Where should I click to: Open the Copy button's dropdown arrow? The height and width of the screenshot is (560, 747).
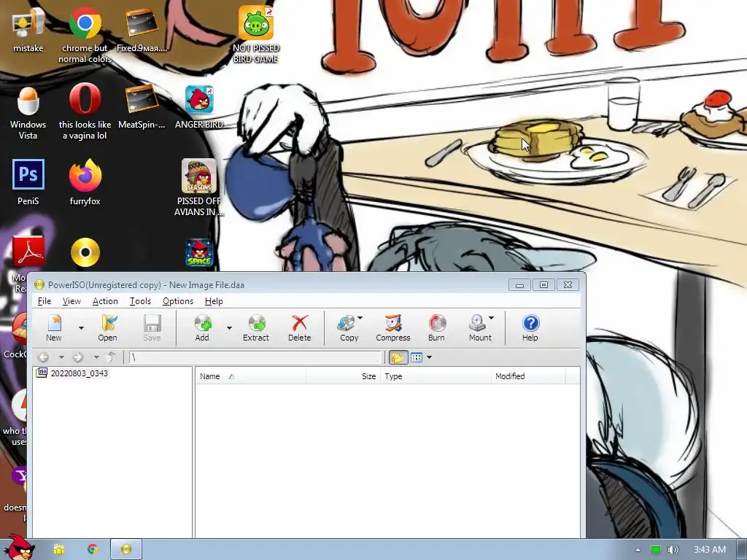pyautogui.click(x=360, y=318)
